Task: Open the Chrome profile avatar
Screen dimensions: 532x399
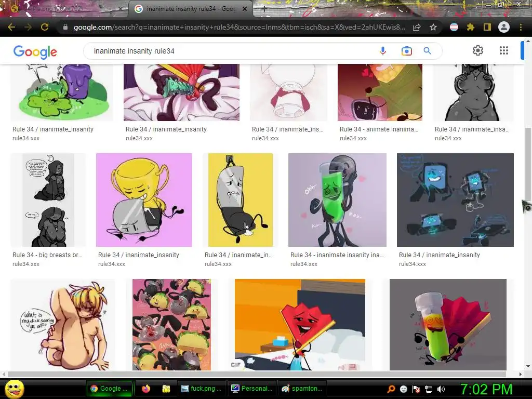Action: coord(504,27)
